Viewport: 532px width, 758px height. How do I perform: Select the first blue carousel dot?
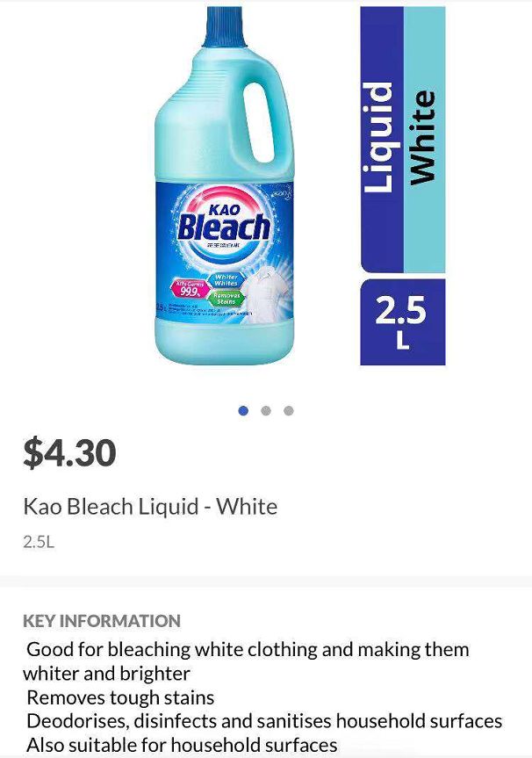click(243, 410)
